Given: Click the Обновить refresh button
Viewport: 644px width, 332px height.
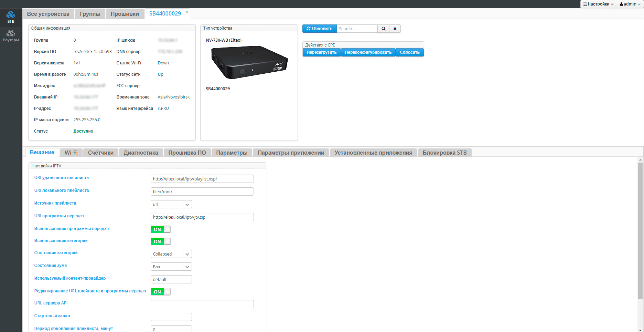Looking at the screenshot, I should (319, 29).
